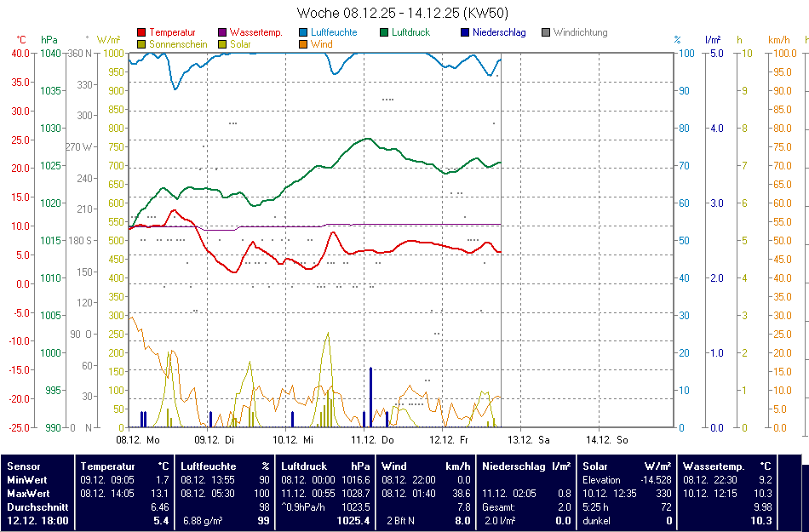809x532 pixels.
Task: Click the blue Luftfeuchte legend square
Action: 304,33
